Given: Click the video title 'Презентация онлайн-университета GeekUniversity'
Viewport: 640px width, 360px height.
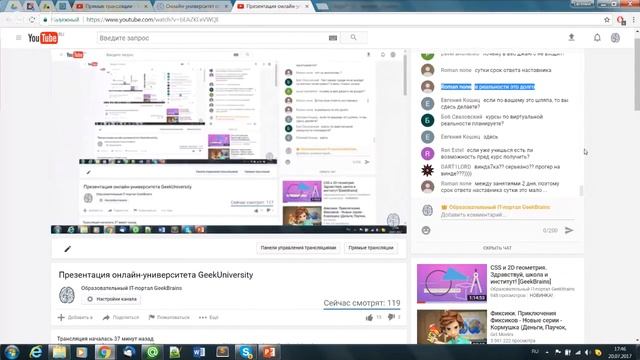Looking at the screenshot, I should (x=156, y=275).
